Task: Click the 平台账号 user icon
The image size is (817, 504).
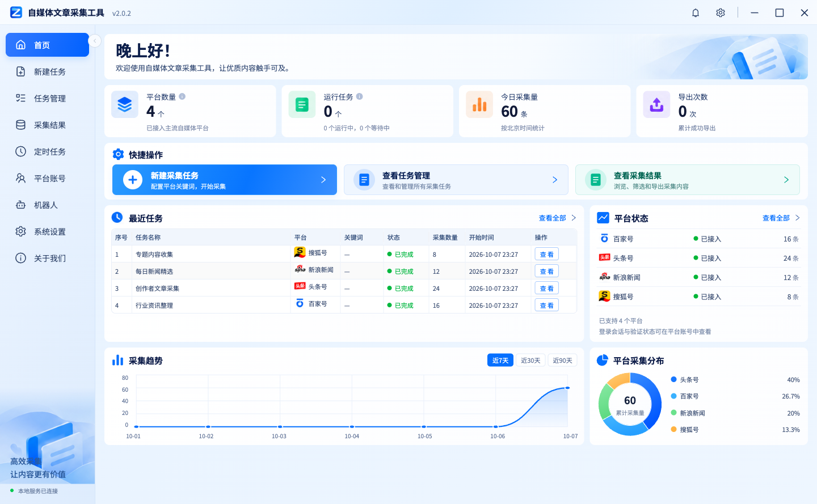Action: tap(21, 178)
